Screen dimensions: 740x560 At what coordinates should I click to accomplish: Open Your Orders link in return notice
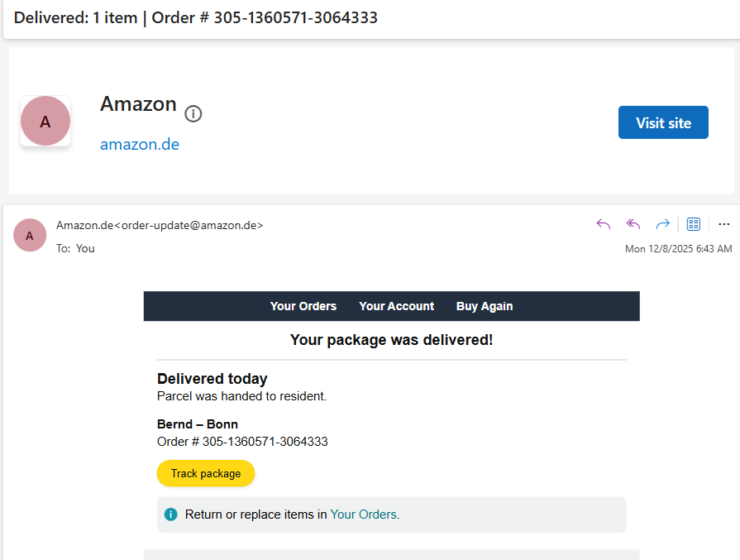coord(364,515)
